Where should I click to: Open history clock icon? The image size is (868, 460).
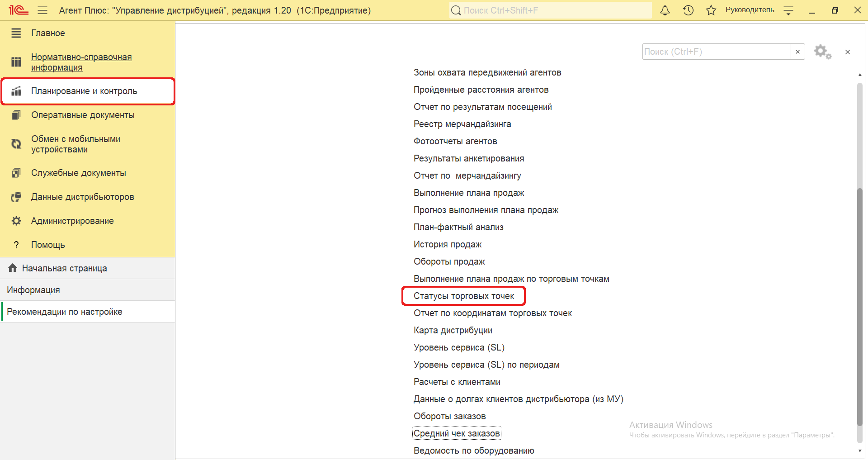(x=688, y=10)
